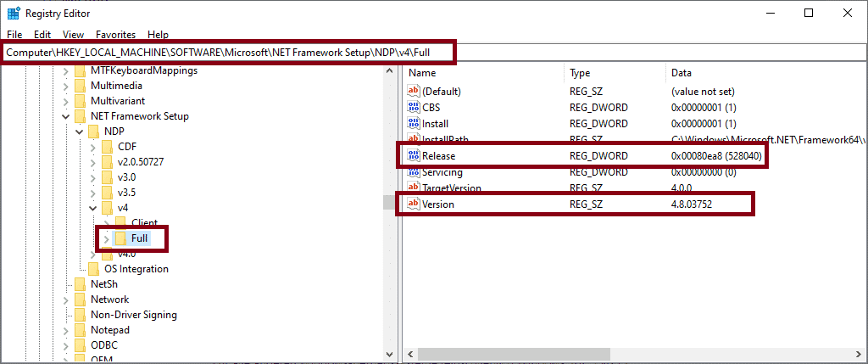The width and height of the screenshot is (868, 364).
Task: Collapse the NDP key
Action: pyautogui.click(x=79, y=132)
